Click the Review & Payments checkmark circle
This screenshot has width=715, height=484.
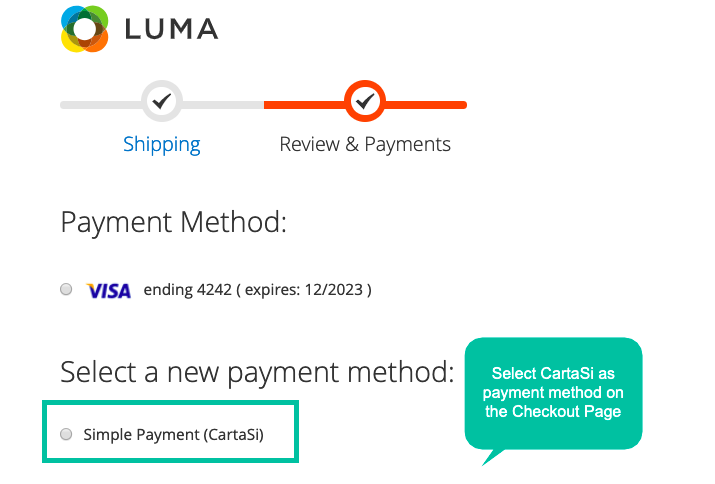(x=365, y=101)
